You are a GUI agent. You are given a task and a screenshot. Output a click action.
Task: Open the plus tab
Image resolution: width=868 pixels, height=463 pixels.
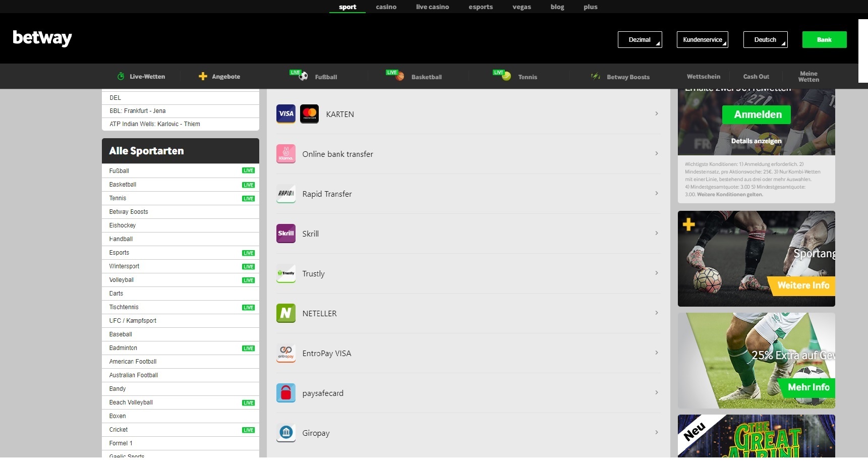[590, 7]
